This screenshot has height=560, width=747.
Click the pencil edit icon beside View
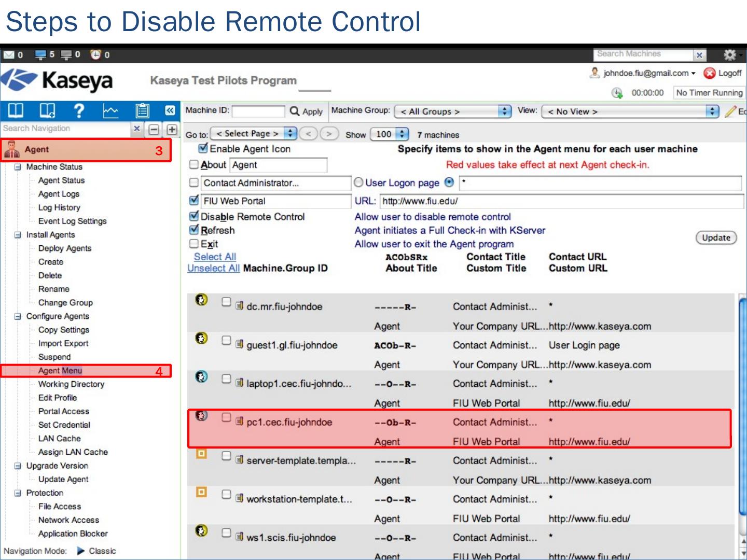(730, 111)
